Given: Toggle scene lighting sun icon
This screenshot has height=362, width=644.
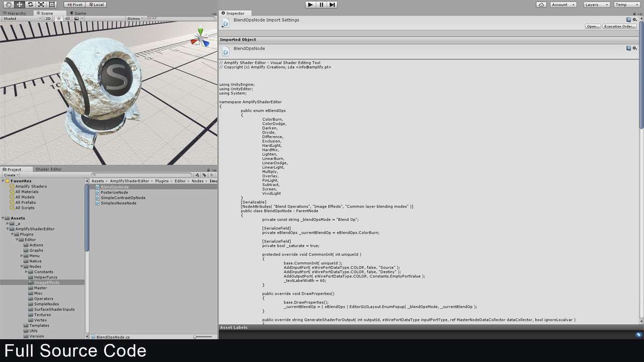Looking at the screenshot, I should [59, 18].
